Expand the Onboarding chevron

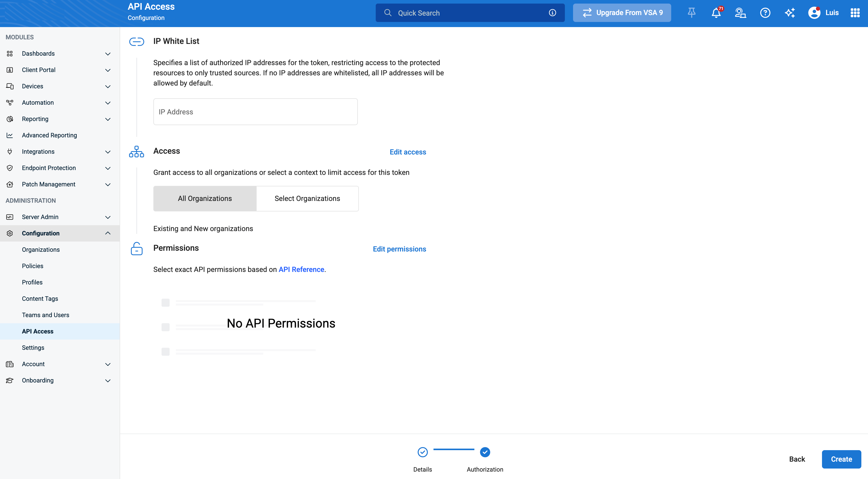108,380
